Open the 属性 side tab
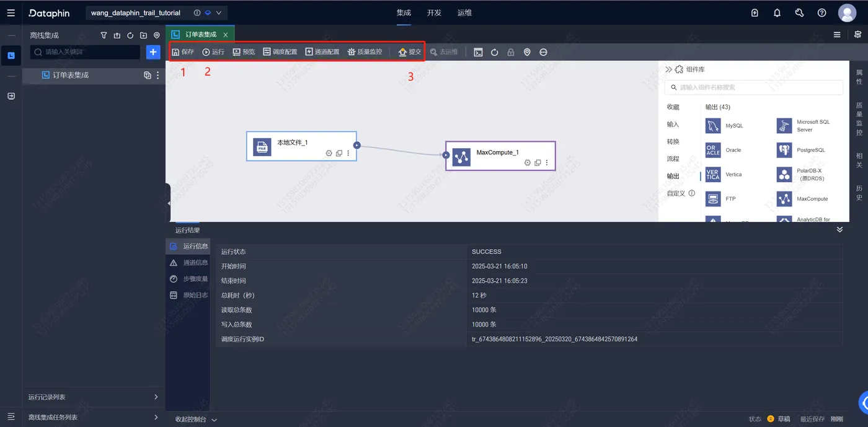This screenshot has height=427, width=868. [x=859, y=77]
